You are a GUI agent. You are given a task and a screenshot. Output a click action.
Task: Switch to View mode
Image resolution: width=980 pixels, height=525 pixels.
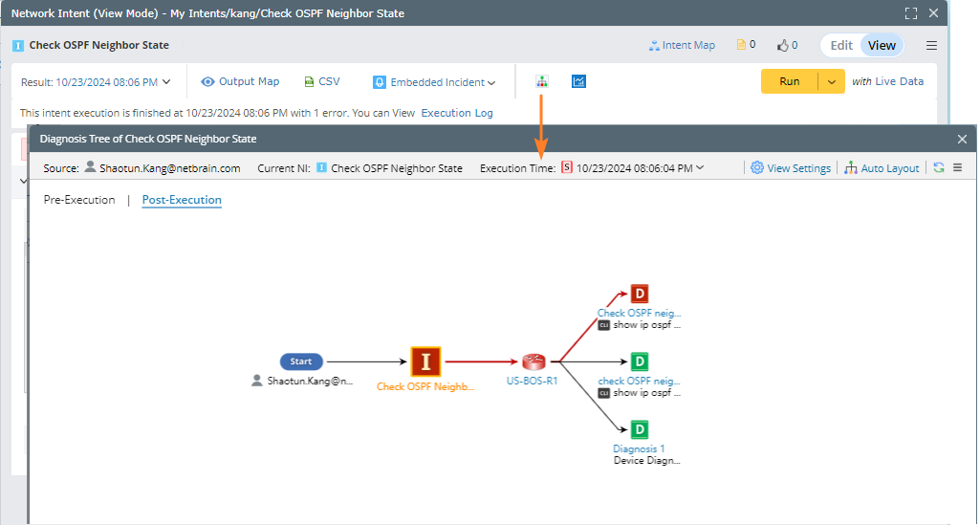pos(882,45)
